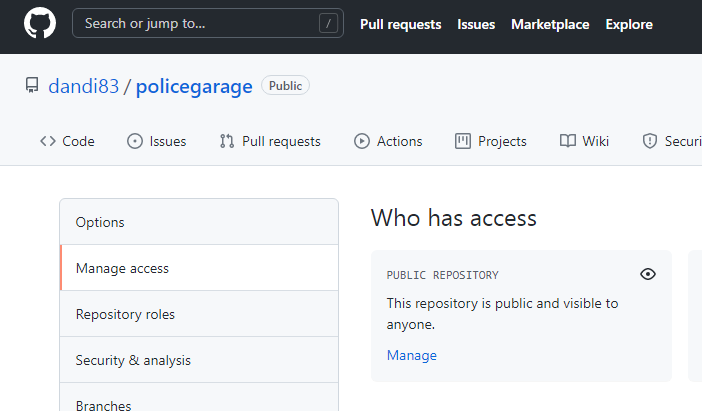Image resolution: width=702 pixels, height=411 pixels.
Task: Open Pull requests in top navigation
Action: [400, 24]
